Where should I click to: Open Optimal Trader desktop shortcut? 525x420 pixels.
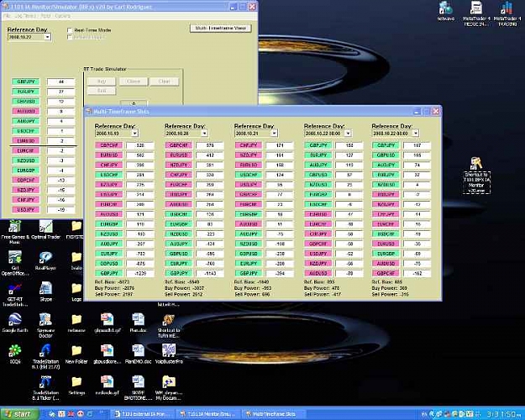[46, 229]
